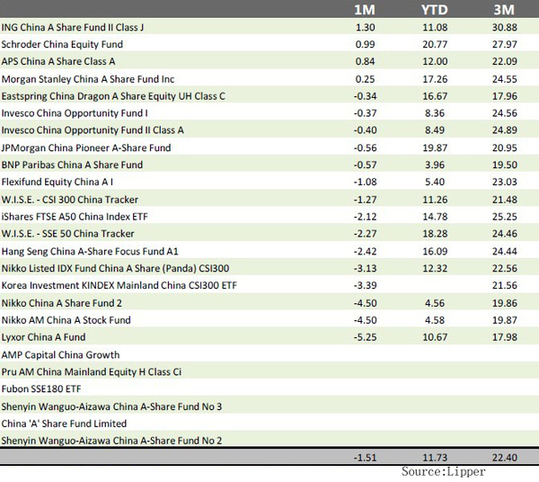Click the average YTD value 11.73

[x=435, y=458]
